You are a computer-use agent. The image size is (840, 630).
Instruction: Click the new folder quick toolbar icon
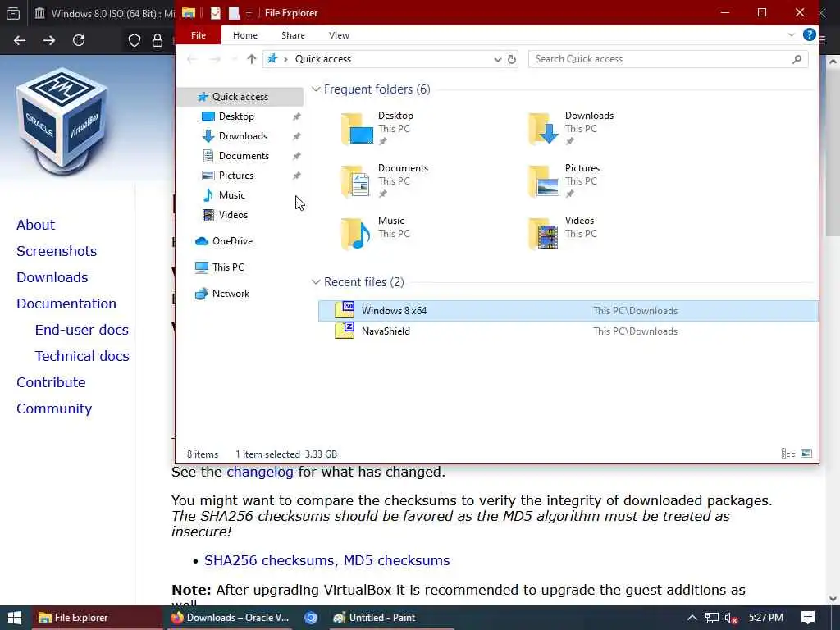tap(234, 13)
